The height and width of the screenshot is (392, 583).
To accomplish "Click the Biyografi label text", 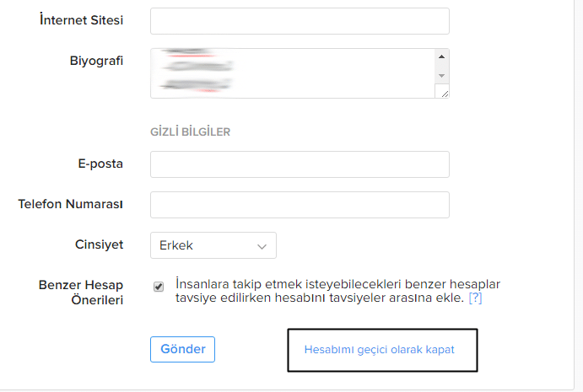I will [x=96, y=61].
